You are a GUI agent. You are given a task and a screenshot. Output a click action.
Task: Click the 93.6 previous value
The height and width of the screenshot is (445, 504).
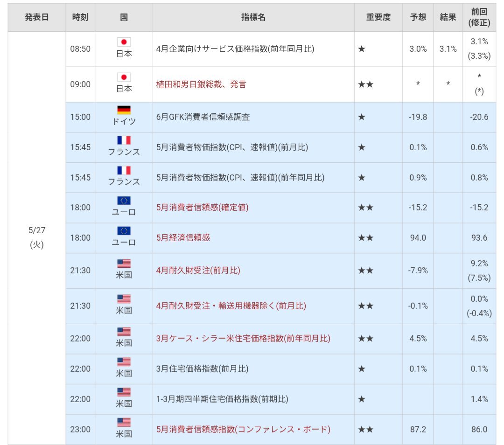point(479,238)
